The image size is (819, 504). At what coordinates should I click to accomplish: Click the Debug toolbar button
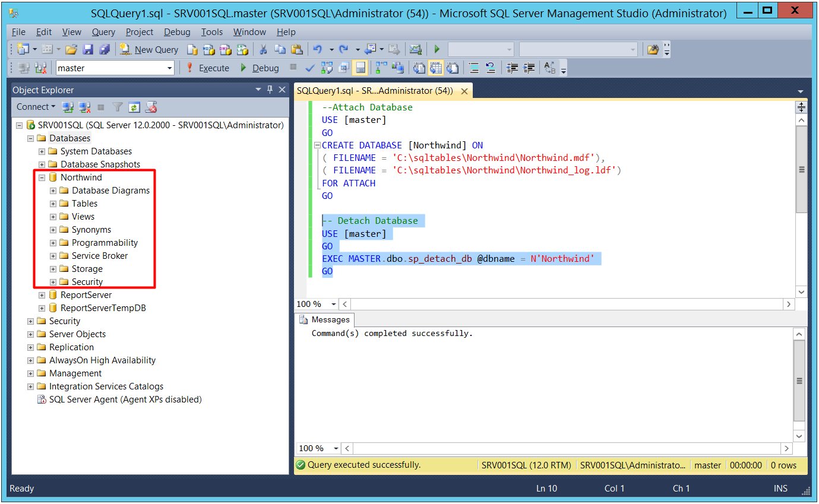pyautogui.click(x=259, y=68)
